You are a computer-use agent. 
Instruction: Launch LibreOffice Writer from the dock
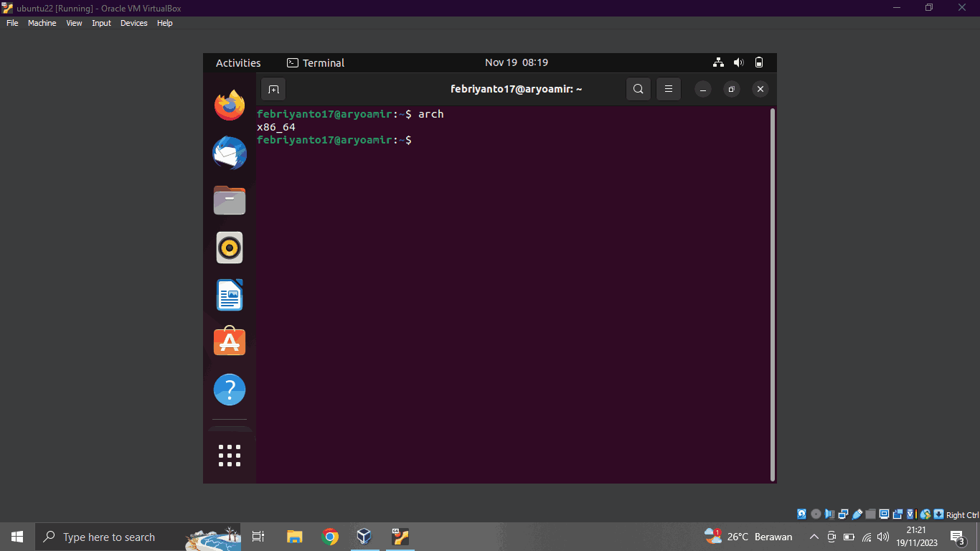(230, 295)
